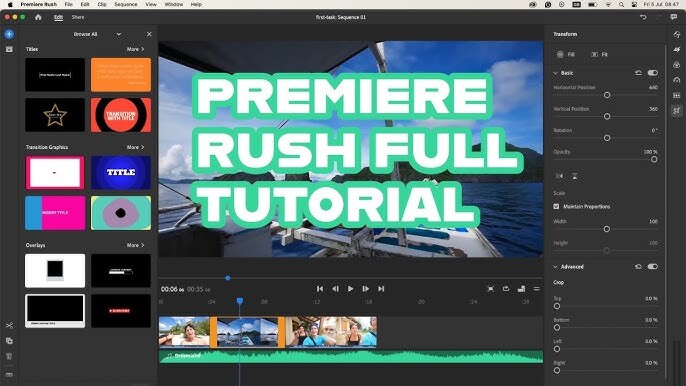The height and width of the screenshot is (386, 686).
Task: Play the sequence preview
Action: click(350, 289)
